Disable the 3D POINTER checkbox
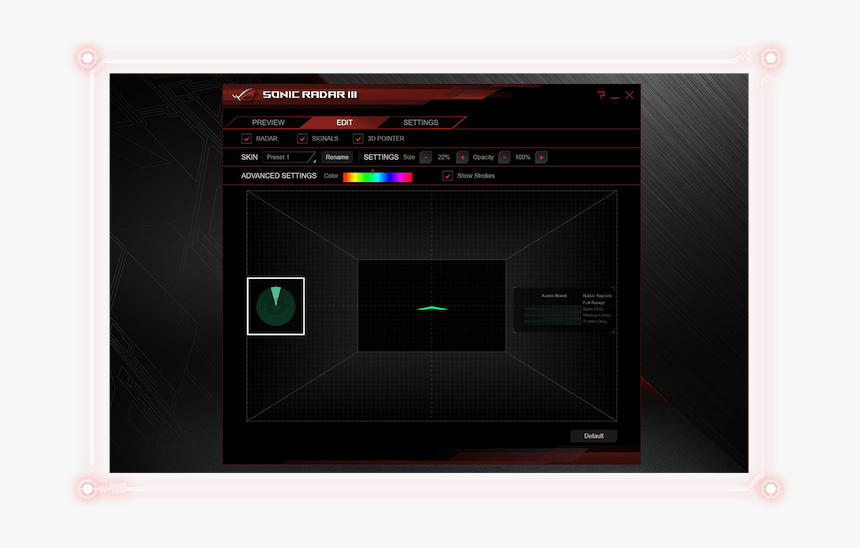Image resolution: width=860 pixels, height=548 pixels. (x=358, y=138)
